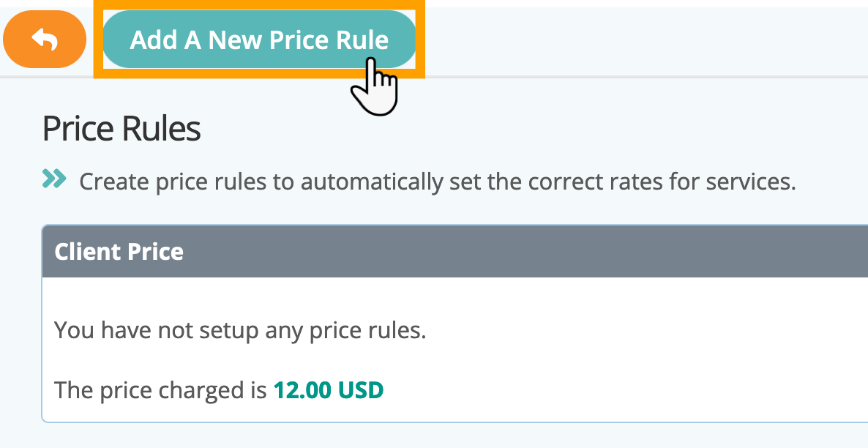868x448 pixels.
Task: Click the orange back arrow button
Action: 45,40
